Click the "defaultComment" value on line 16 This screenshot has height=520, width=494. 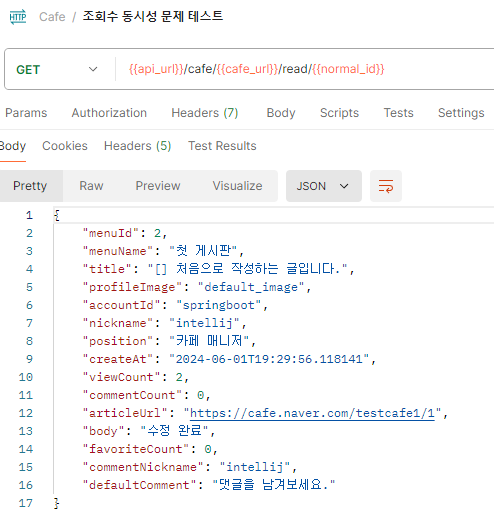coord(274,485)
